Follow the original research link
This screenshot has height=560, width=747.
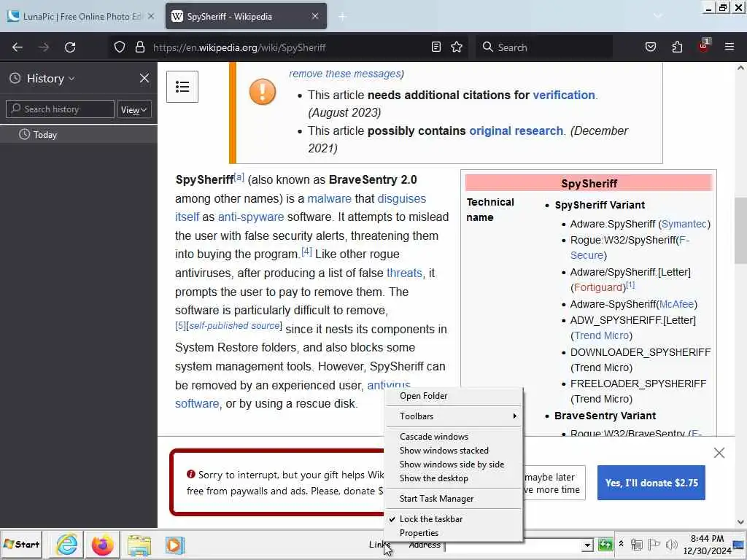[516, 131]
